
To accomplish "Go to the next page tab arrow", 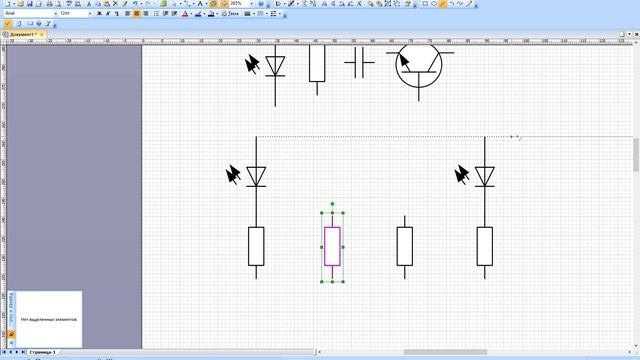I will 17,352.
